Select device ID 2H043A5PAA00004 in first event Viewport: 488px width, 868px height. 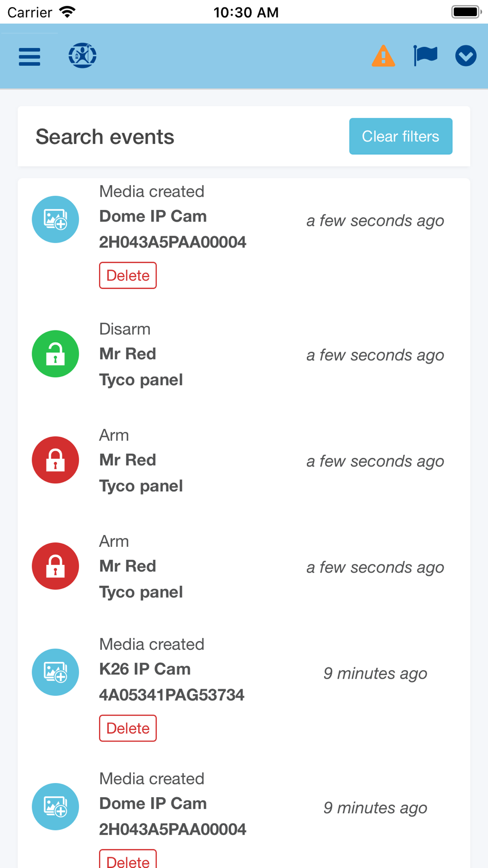tap(172, 242)
